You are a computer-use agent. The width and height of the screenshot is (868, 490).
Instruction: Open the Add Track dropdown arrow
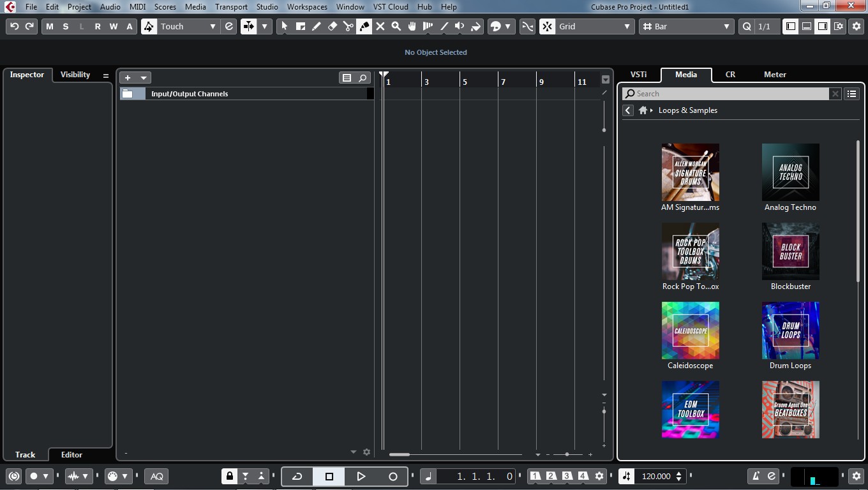coord(144,78)
